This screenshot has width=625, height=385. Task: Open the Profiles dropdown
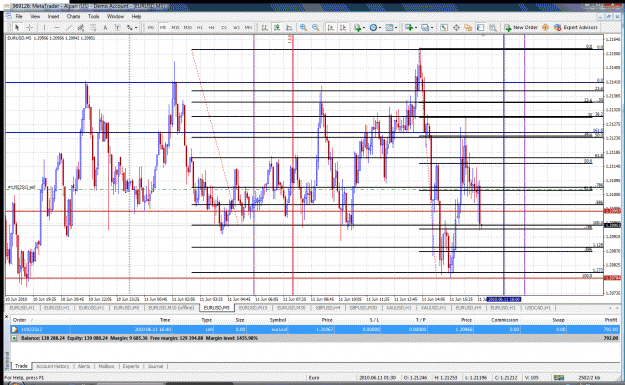coord(427,28)
